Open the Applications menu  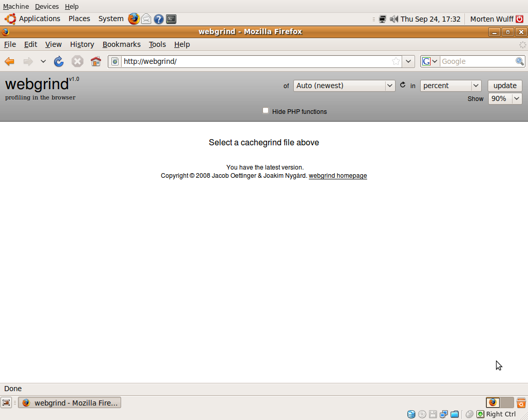pyautogui.click(x=40, y=19)
